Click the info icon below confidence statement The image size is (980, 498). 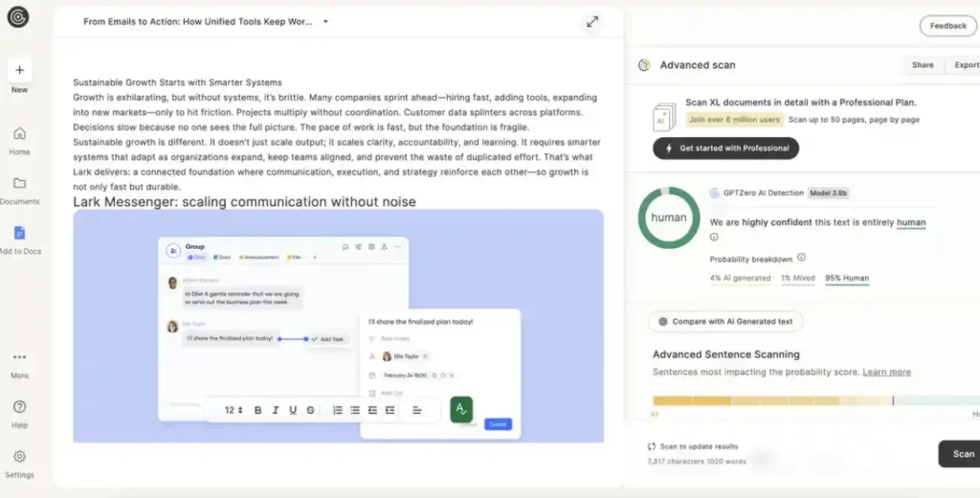(714, 238)
